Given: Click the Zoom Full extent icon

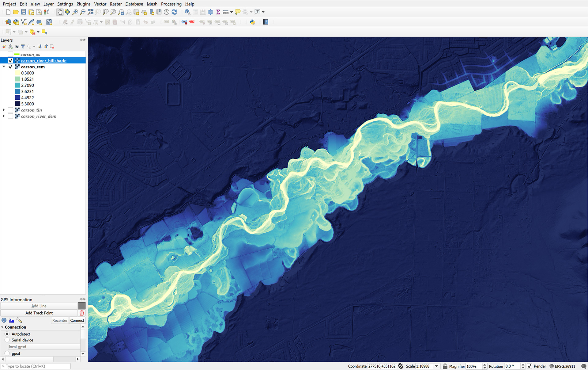Looking at the screenshot, I should 90,12.
